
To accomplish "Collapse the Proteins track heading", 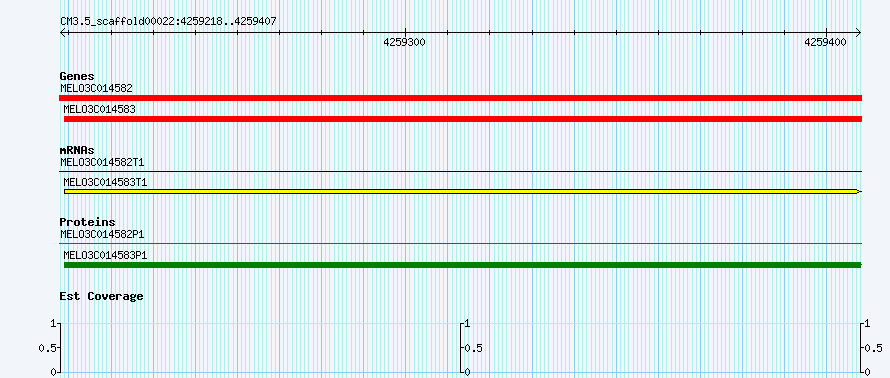I will click(x=87, y=222).
